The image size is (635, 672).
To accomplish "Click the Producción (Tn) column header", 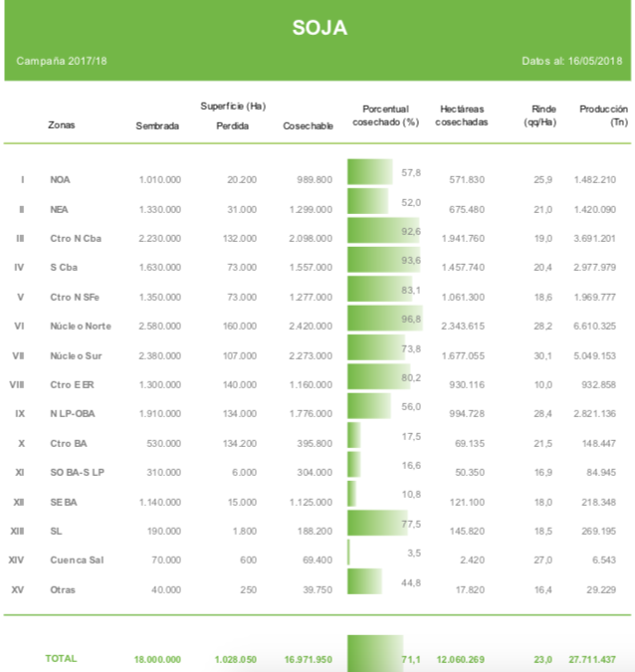I will click(x=603, y=115).
